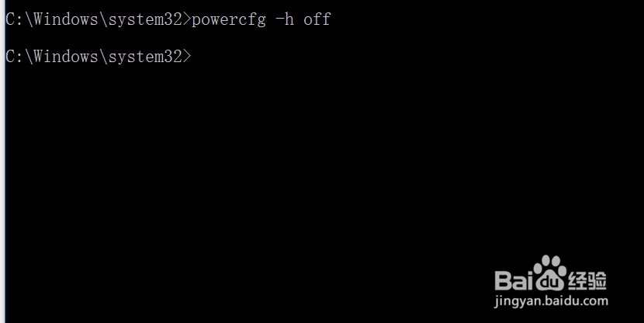
Task: Click "system32" in the first prompt line
Action: [x=145, y=19]
